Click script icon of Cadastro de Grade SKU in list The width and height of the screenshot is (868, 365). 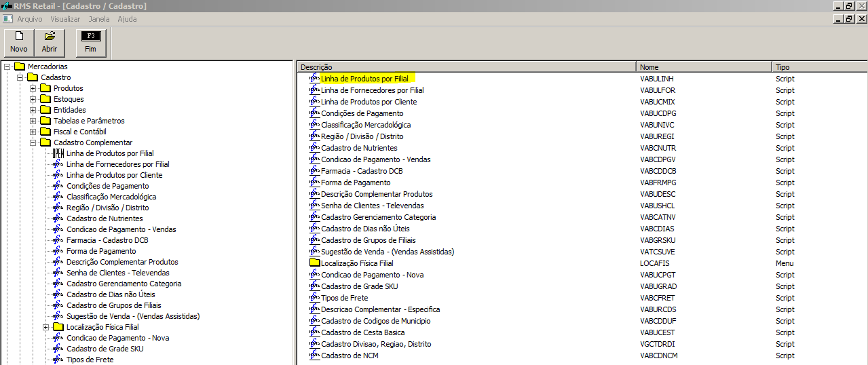click(x=314, y=286)
